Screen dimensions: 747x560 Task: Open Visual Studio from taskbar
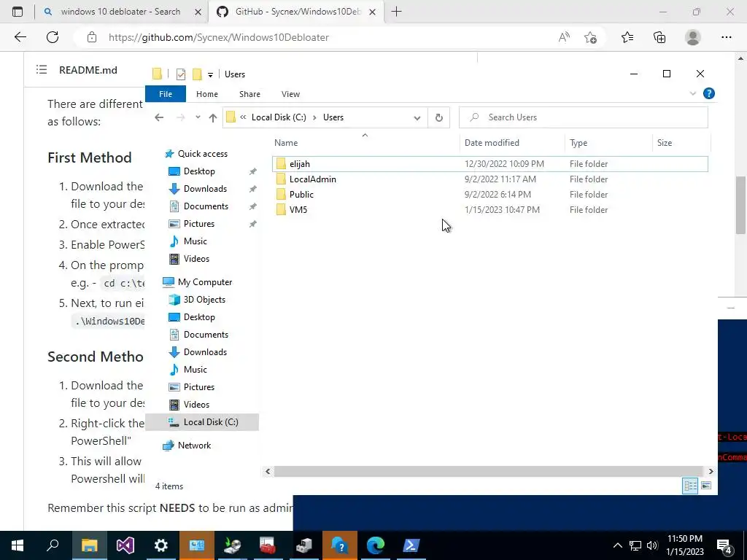click(125, 545)
